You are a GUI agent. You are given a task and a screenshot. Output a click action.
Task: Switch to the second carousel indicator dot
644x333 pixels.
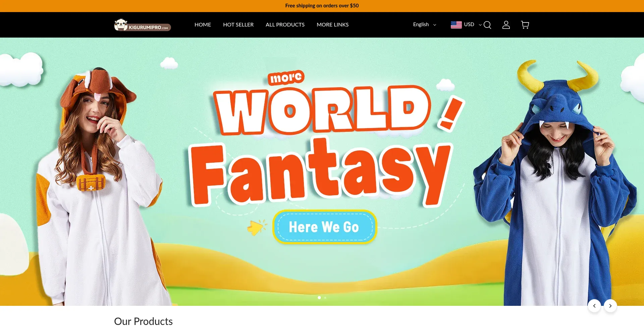(x=325, y=297)
